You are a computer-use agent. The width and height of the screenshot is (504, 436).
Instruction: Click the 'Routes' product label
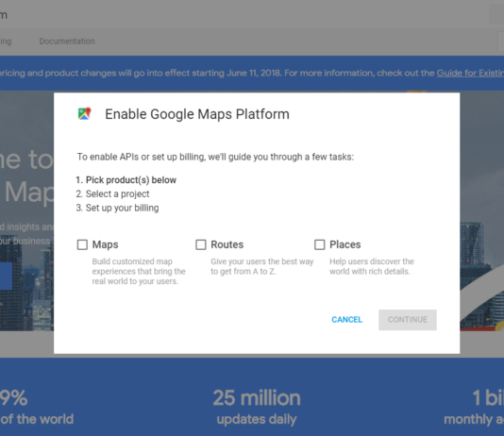click(x=227, y=244)
